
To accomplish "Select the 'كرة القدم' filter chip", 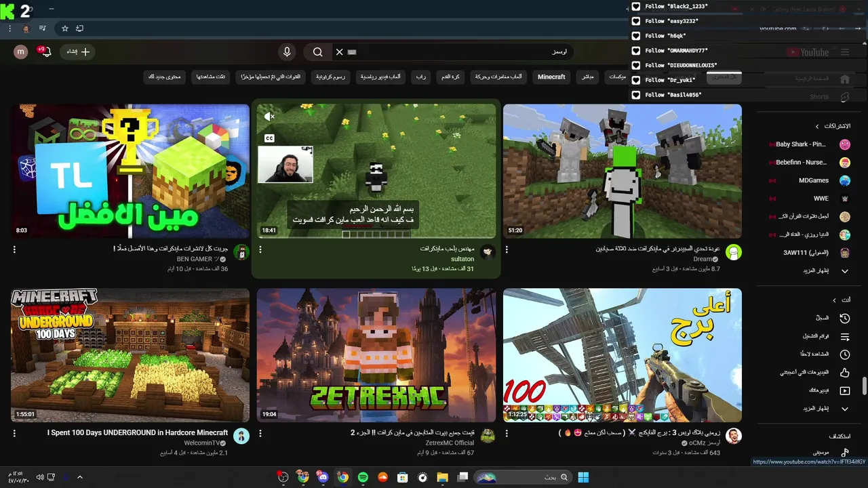I will click(x=450, y=77).
